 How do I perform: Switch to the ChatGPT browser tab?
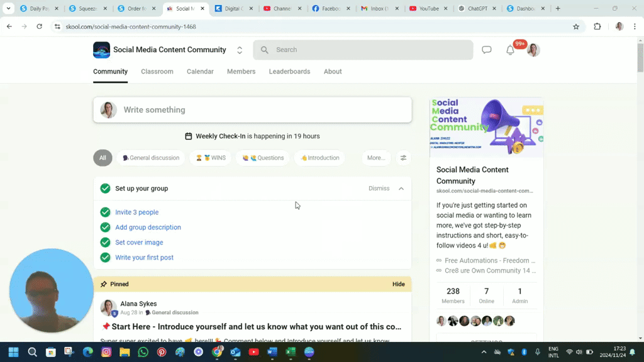coord(477,8)
